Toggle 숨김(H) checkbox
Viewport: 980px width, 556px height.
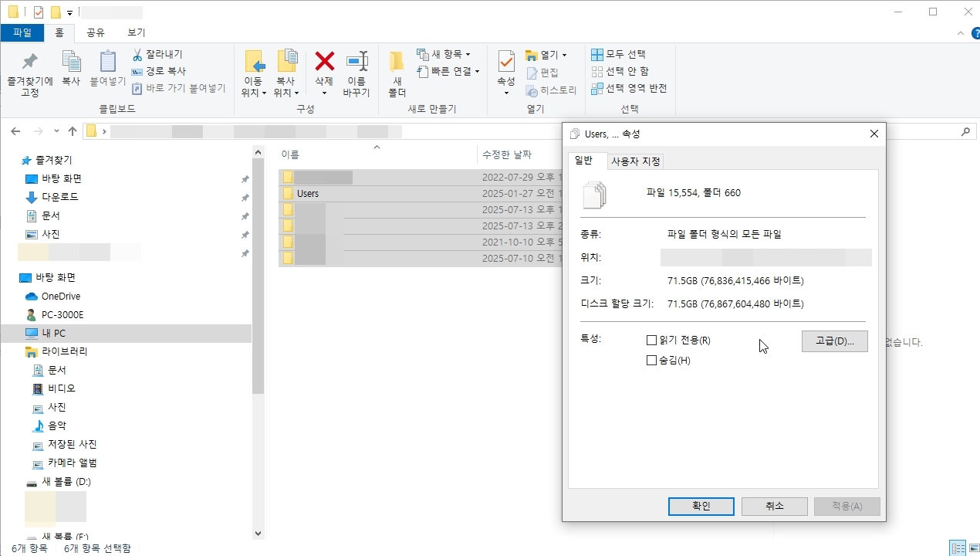click(651, 360)
